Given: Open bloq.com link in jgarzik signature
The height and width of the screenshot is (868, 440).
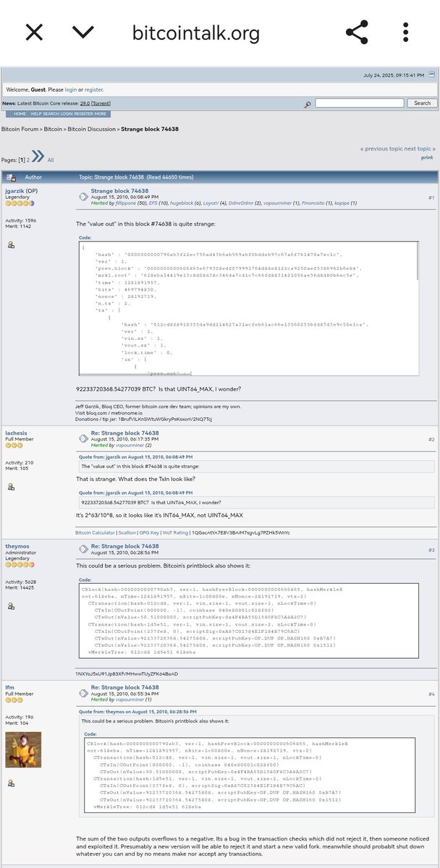Looking at the screenshot, I should coord(94,413).
